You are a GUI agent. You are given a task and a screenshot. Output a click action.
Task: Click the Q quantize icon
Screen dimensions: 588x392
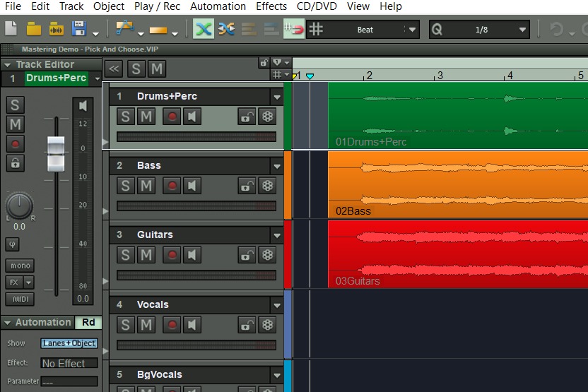(x=437, y=29)
